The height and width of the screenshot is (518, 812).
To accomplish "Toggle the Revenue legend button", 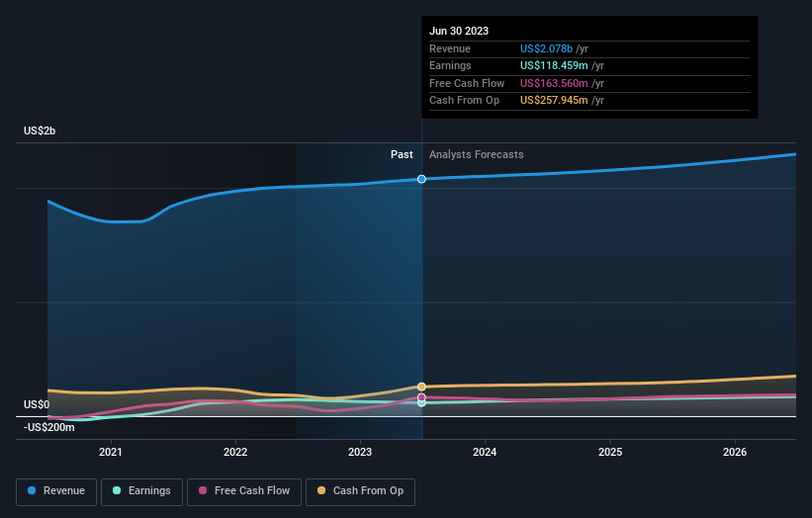I will click(x=56, y=491).
